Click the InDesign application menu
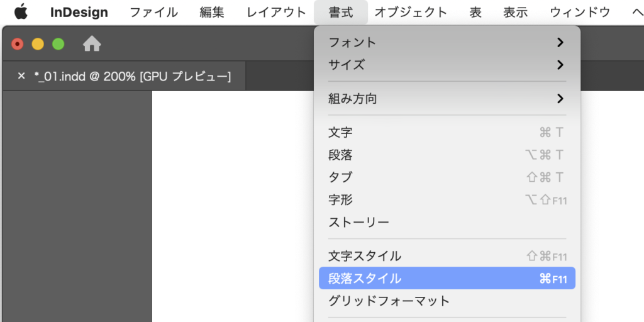Viewport: 644px width, 322px height. [x=79, y=12]
